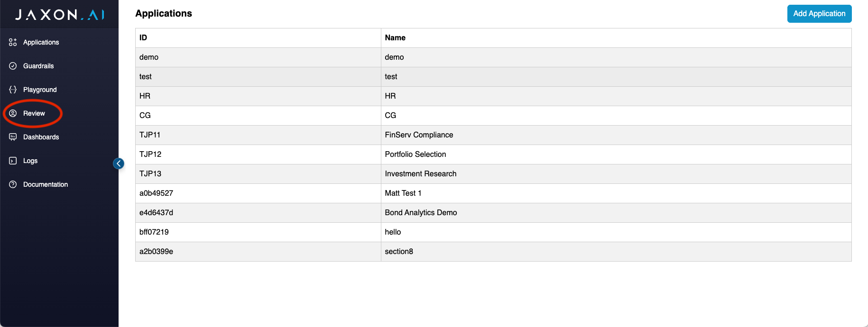Click the Logs terminal icon
This screenshot has width=868, height=327.
[x=13, y=161]
